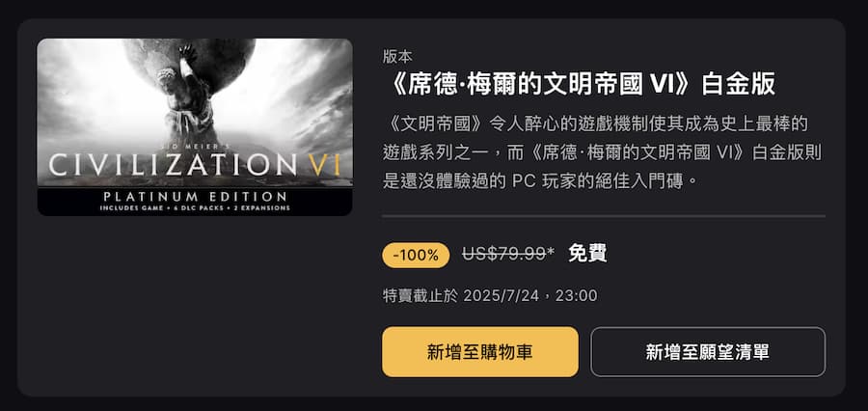Click the crossed-out US$79.99 original price
The width and height of the screenshot is (868, 411).
click(503, 255)
